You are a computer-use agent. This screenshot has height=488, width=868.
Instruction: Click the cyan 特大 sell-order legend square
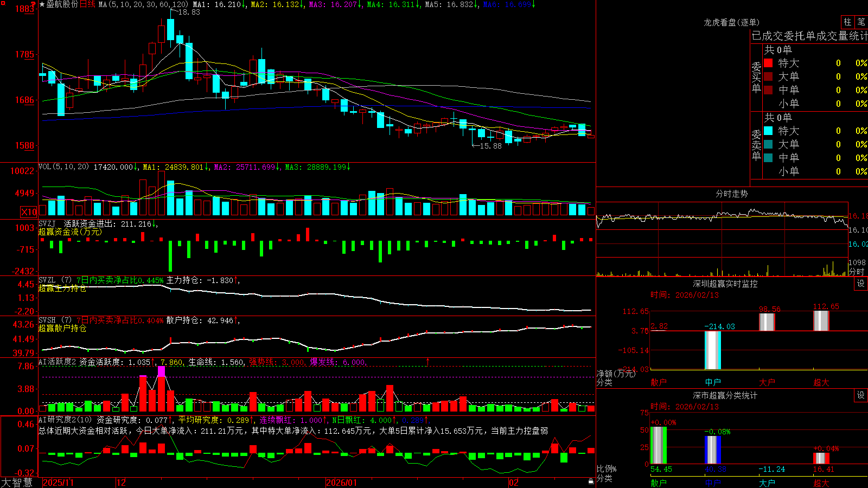[768, 131]
